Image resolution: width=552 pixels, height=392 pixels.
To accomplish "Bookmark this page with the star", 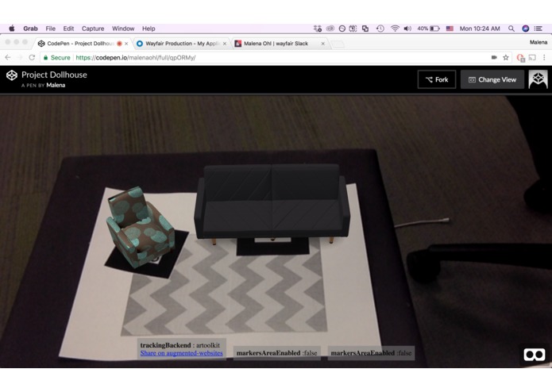I will point(505,57).
